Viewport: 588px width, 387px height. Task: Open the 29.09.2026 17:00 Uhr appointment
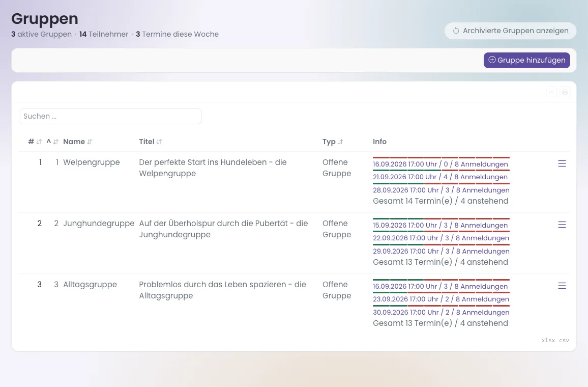(441, 252)
